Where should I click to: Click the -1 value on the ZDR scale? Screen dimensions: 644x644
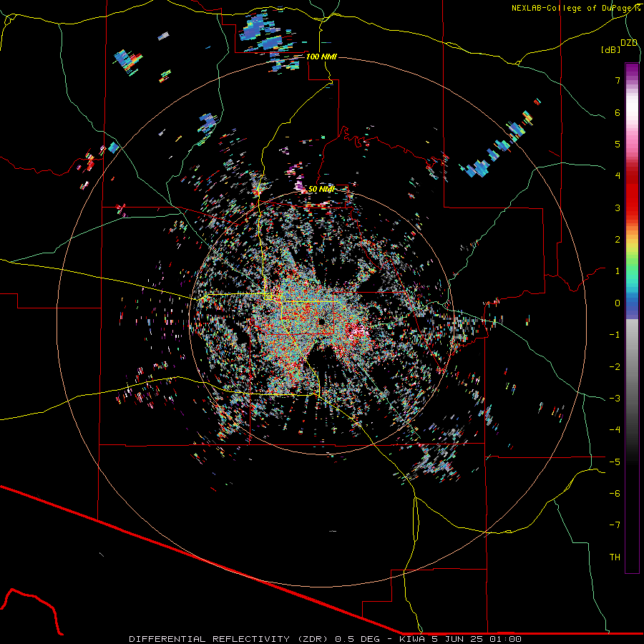[x=615, y=335]
